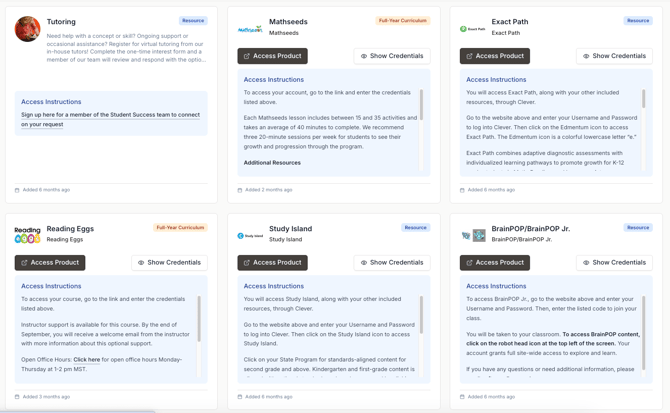Open Mathseeds via Access Product button
The width and height of the screenshot is (670, 413).
272,56
